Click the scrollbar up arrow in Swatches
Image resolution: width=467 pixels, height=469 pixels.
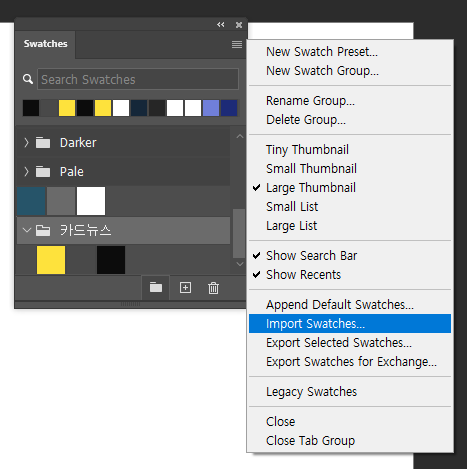point(240,136)
